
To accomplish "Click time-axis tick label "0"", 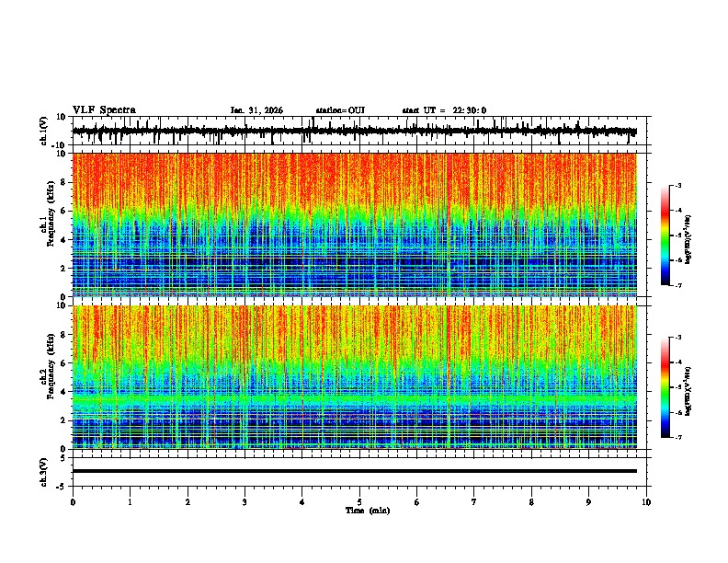I will pos(73,502).
